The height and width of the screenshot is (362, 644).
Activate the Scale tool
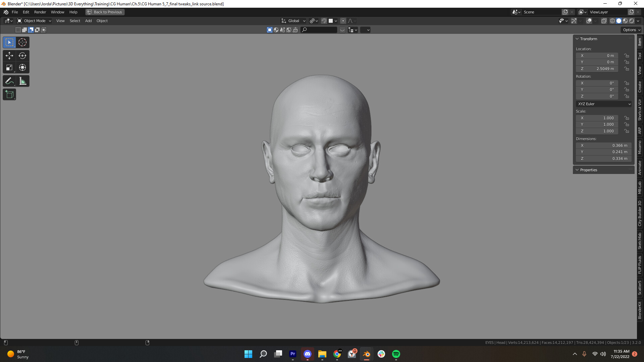coord(9,67)
